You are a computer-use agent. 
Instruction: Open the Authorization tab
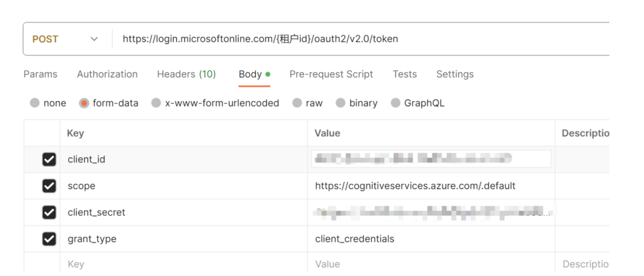pyautogui.click(x=107, y=75)
